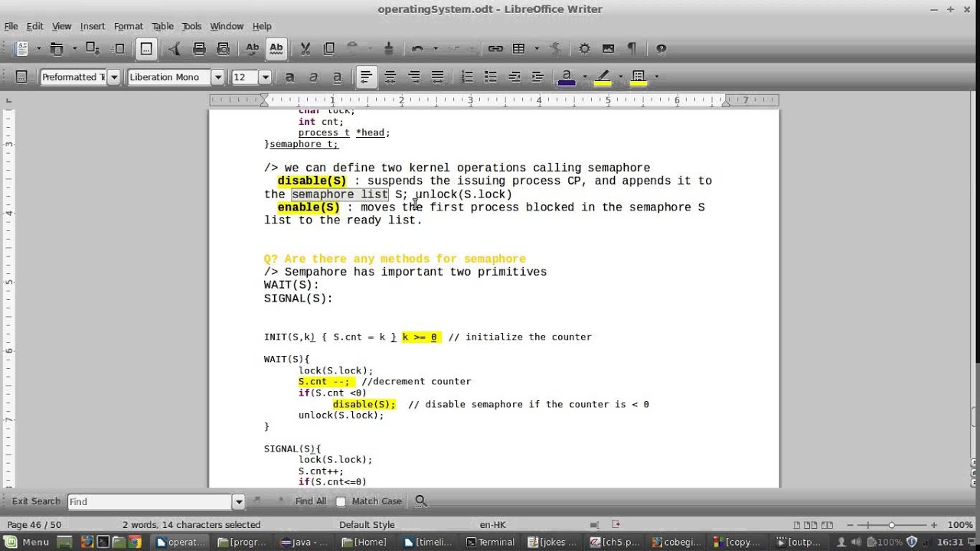Viewport: 980px width, 551px height.
Task: Toggle Justified paragraph alignment
Action: click(x=438, y=77)
